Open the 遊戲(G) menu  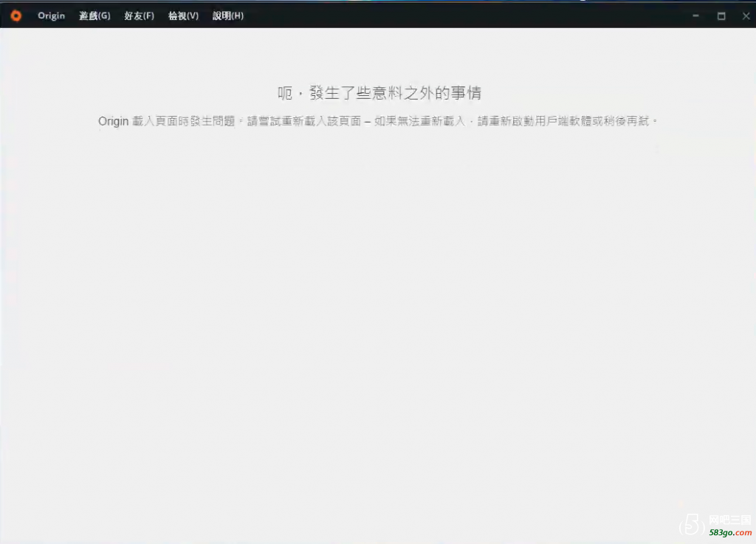(94, 16)
